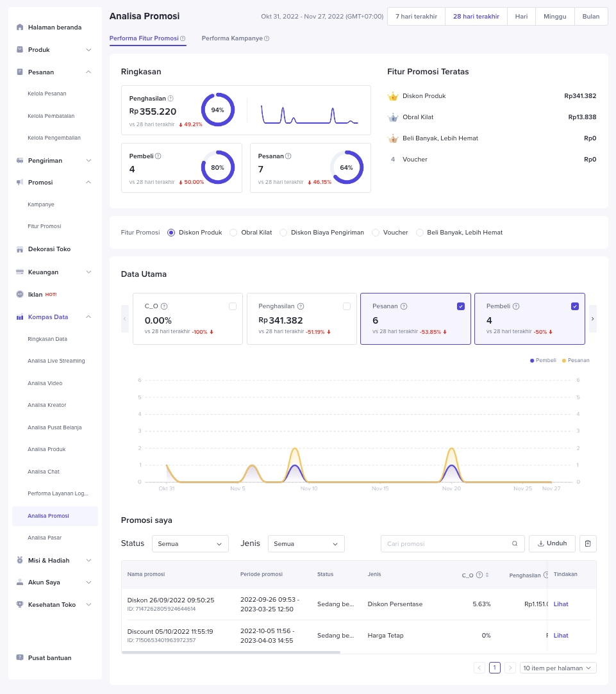Click the Unduh download button

(552, 543)
